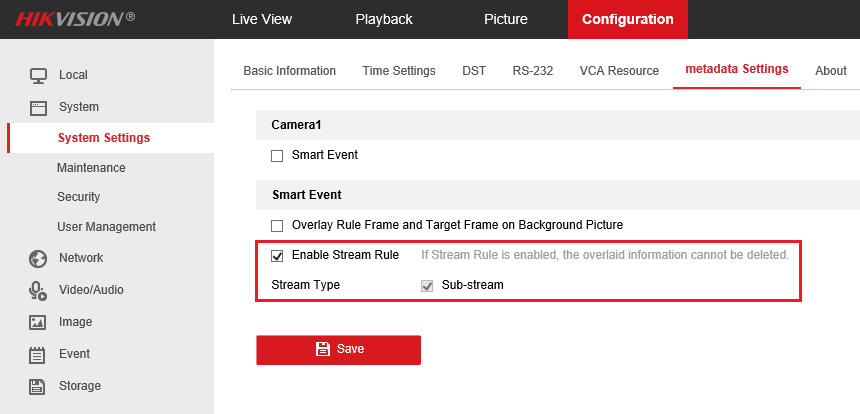Toggle the Sub-stream checkbox
The image size is (860, 414).
[x=427, y=286]
